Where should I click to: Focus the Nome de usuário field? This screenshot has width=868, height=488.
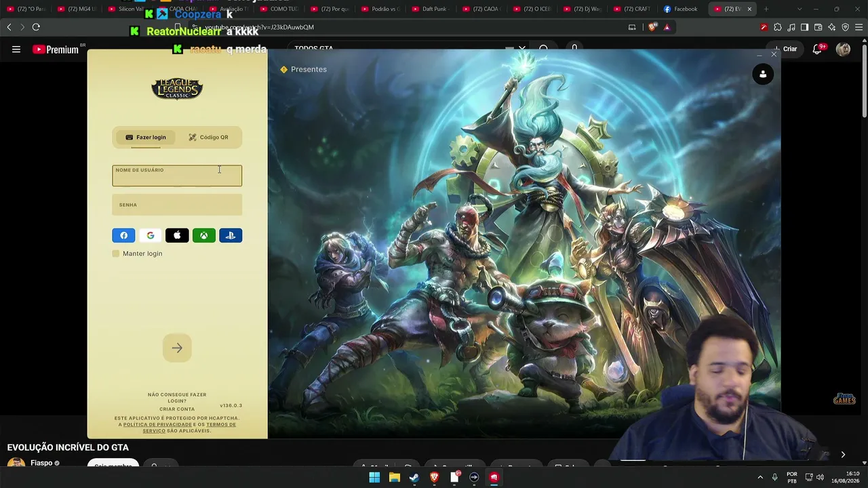[177, 176]
